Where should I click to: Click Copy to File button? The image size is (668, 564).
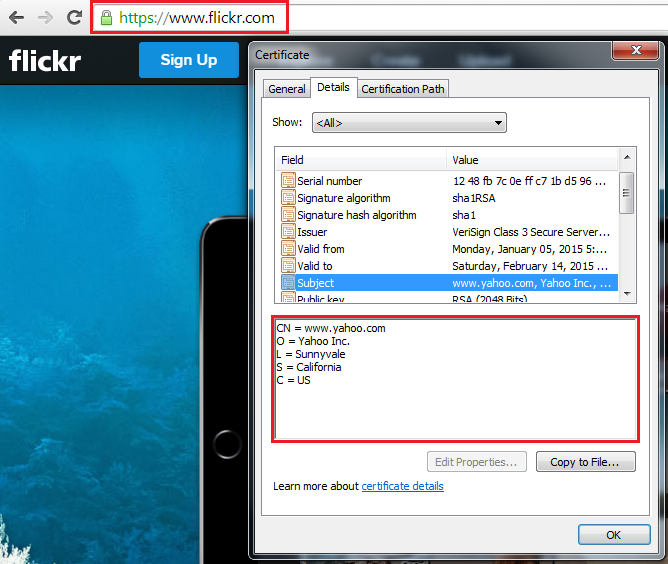click(585, 462)
